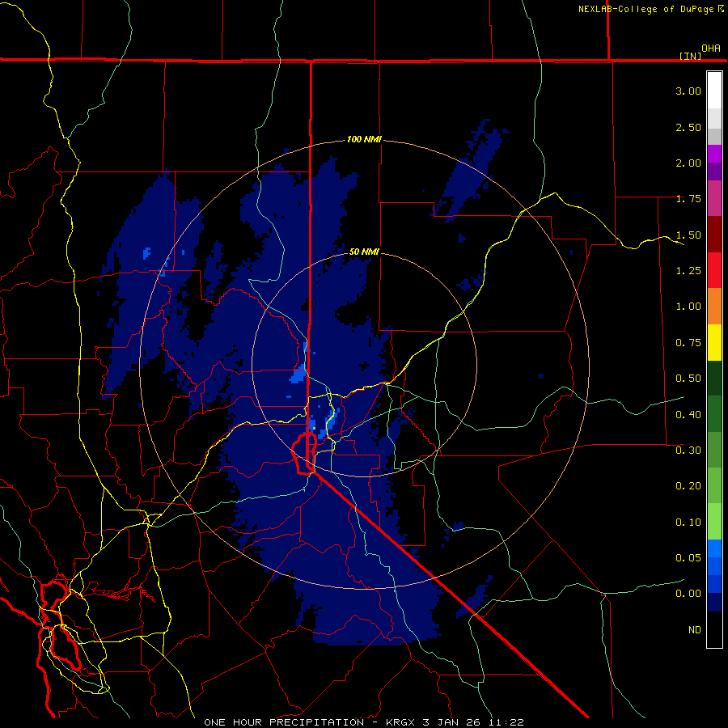Click the 0.00 legend value
This screenshot has height=728, width=728.
click(x=688, y=594)
